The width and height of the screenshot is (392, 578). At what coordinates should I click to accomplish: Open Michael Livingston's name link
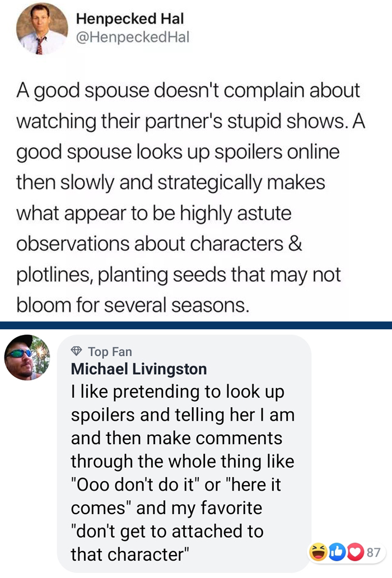(139, 369)
